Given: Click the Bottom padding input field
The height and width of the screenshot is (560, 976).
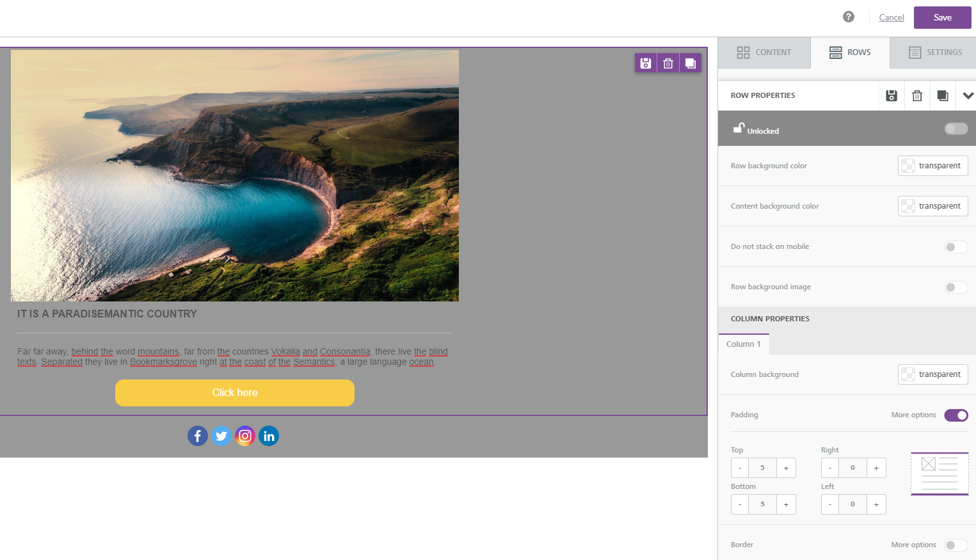Looking at the screenshot, I should [762, 504].
